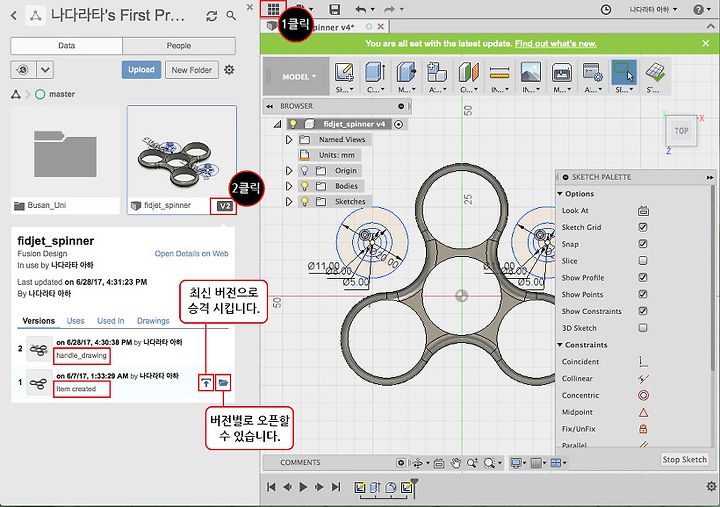
Task: Open the job status clock icon
Action: [x=606, y=9]
